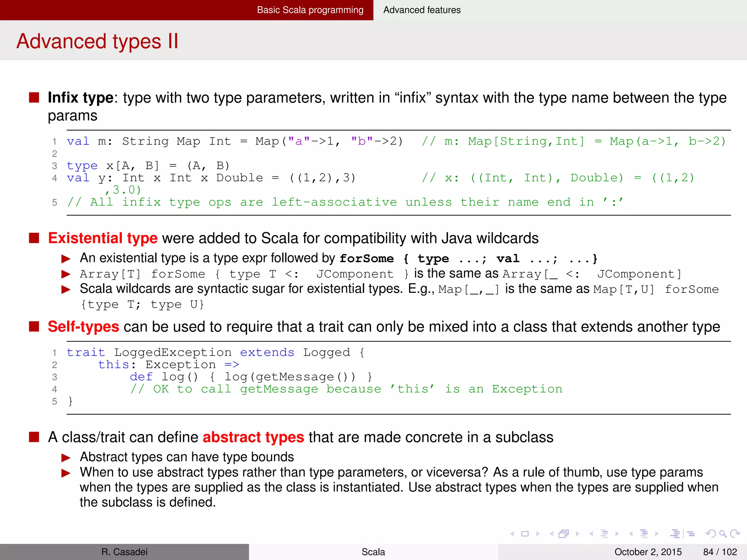Click the OK to call getMessage comment
Screen dimensions: 747x560
coord(346,389)
